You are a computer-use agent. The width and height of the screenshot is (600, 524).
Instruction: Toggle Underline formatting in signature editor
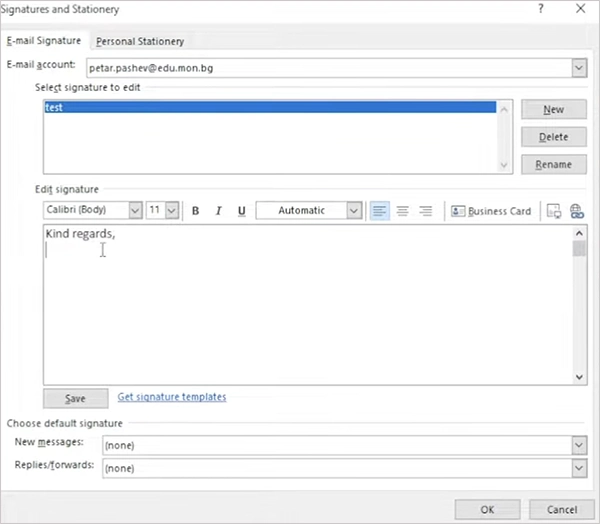point(241,211)
